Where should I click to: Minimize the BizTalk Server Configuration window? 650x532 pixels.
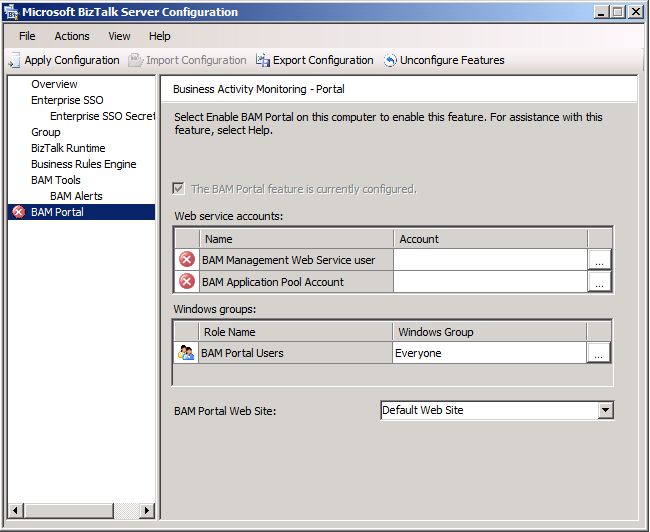(601, 12)
